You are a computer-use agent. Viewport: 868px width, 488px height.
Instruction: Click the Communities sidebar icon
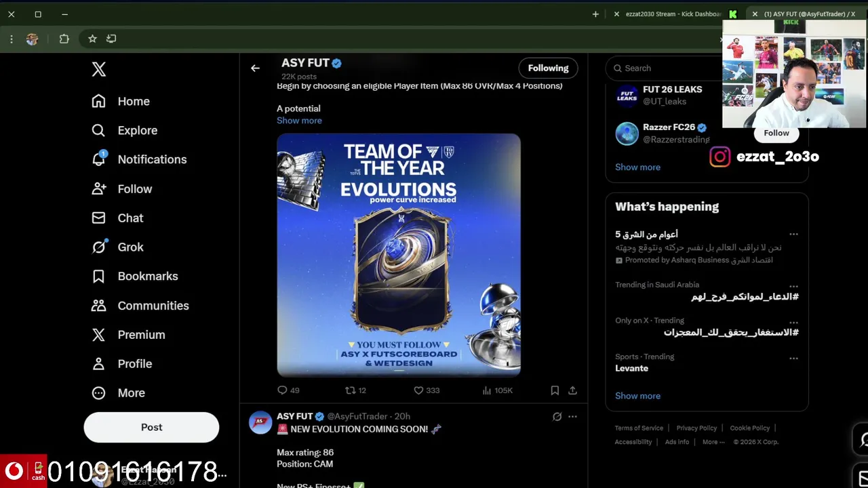98,306
